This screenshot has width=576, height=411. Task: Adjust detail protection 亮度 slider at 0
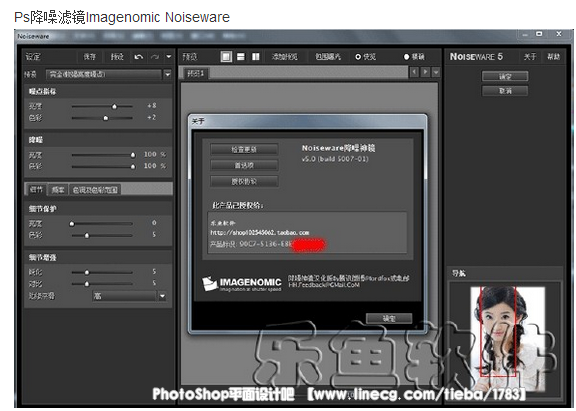[x=72, y=224]
